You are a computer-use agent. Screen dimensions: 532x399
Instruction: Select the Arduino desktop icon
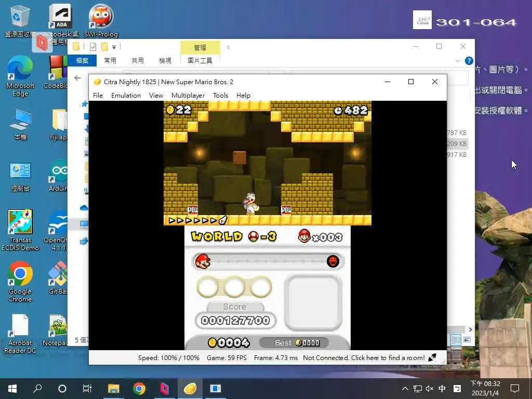click(58, 176)
